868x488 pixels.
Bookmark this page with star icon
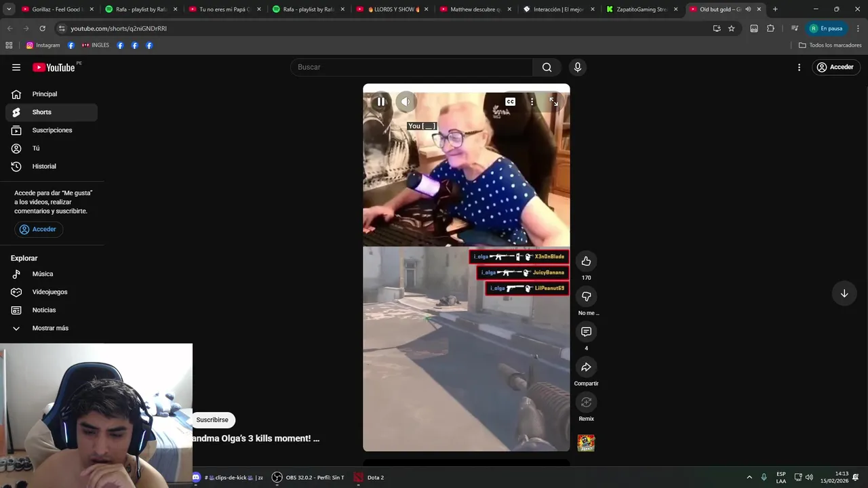pos(732,28)
